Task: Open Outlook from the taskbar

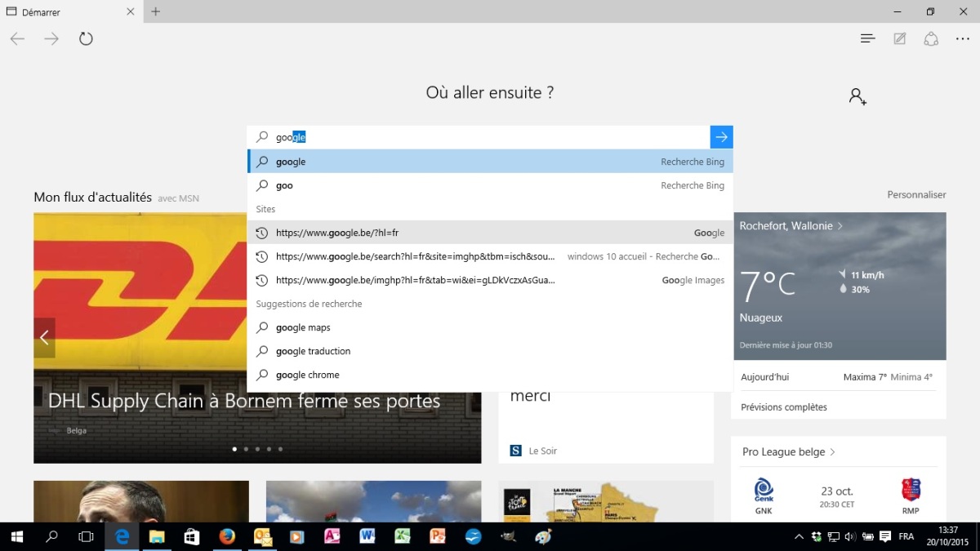Action: pyautogui.click(x=262, y=536)
